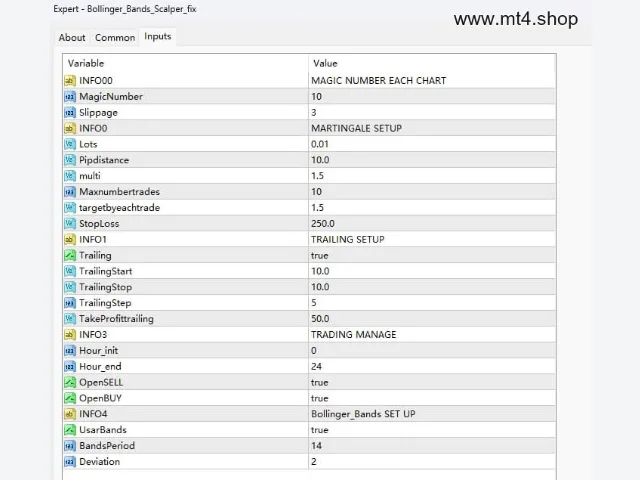Screen dimensions: 640x480
Task: Click the 'Bollinger_Bands SET UP' value
Action: pos(363,414)
